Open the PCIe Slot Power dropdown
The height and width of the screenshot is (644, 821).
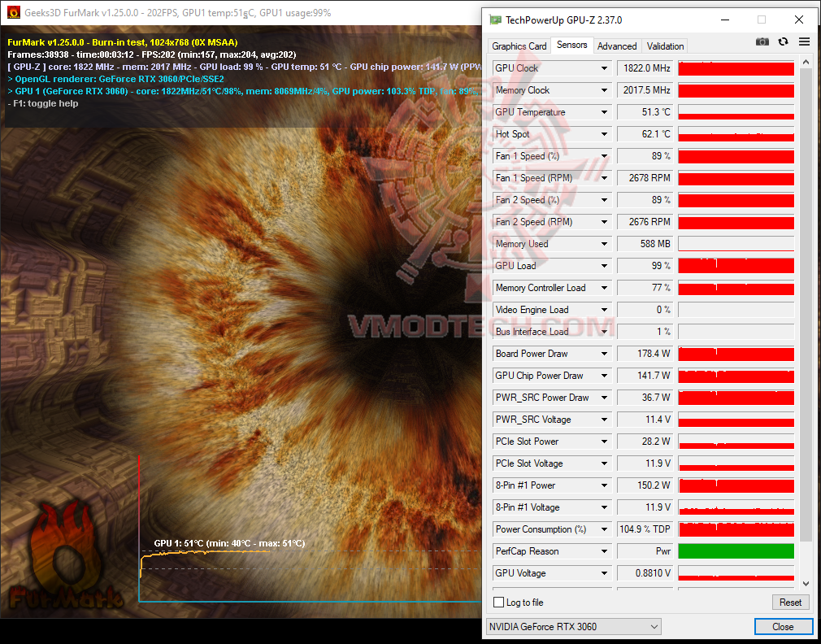coord(604,442)
